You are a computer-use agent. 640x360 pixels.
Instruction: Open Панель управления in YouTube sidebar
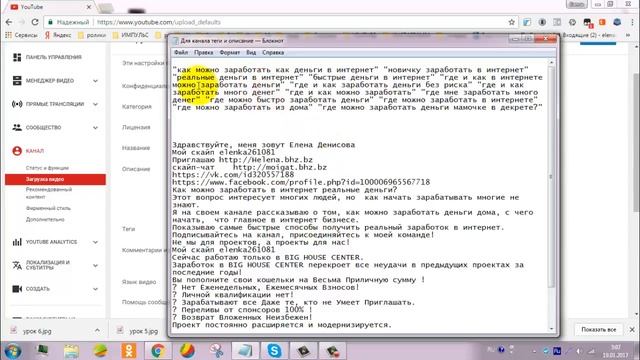point(53,57)
